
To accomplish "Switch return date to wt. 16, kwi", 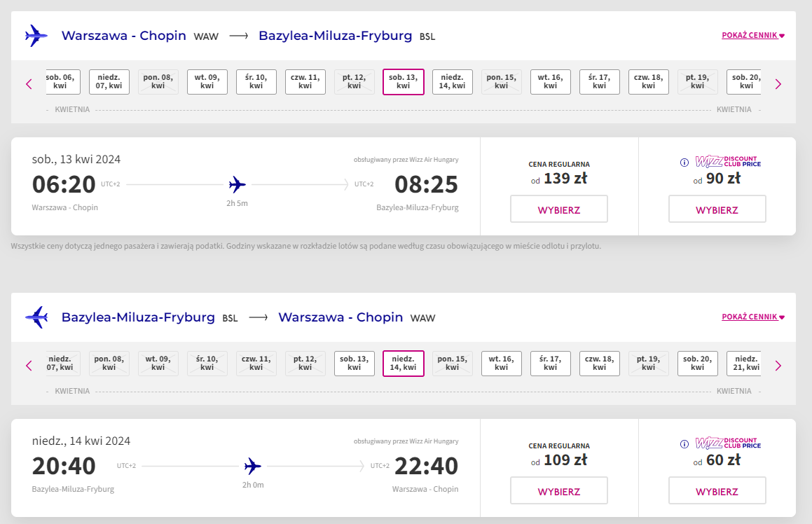I will click(502, 364).
